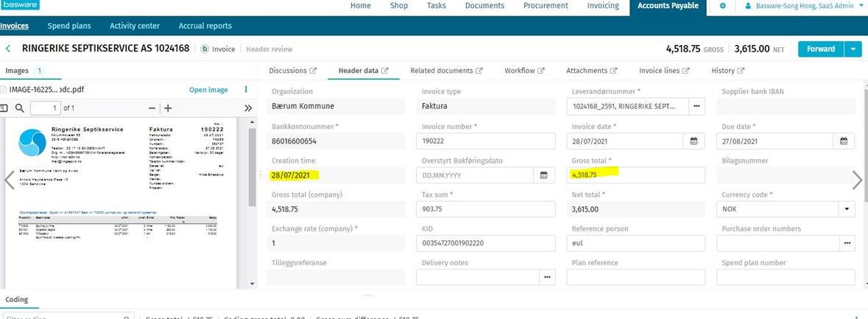Open the Home menu
This screenshot has height=319, width=868.
tap(361, 6)
